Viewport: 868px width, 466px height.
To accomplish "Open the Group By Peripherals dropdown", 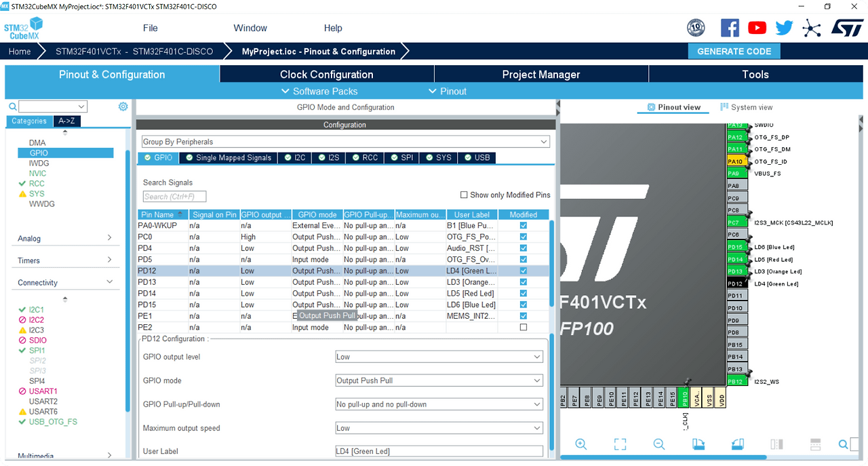I will click(345, 142).
